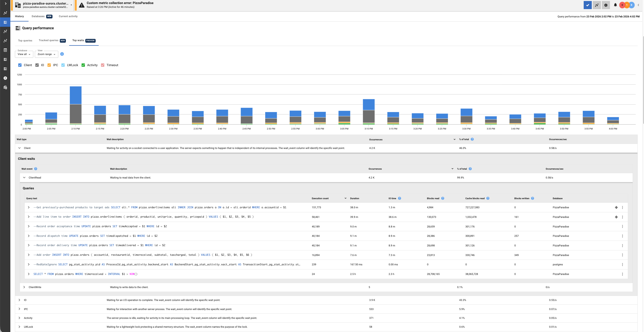Click the target icon on first query row

[x=616, y=208]
